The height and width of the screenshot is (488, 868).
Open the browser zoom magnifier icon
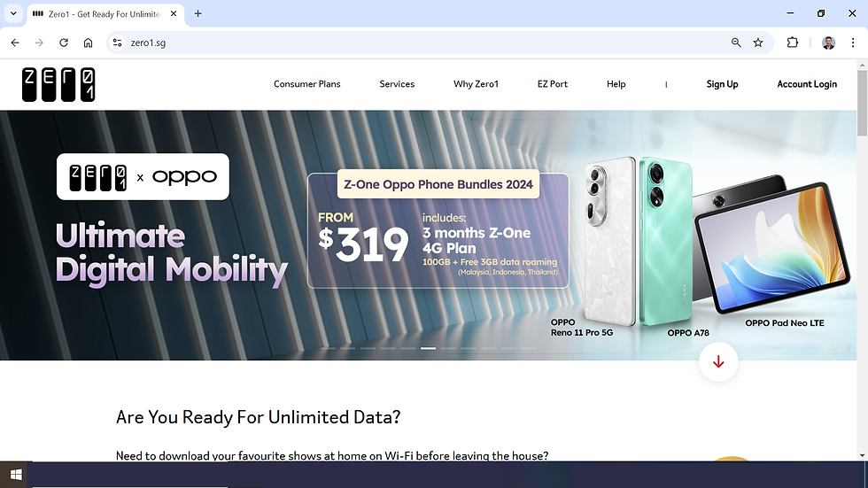point(736,43)
